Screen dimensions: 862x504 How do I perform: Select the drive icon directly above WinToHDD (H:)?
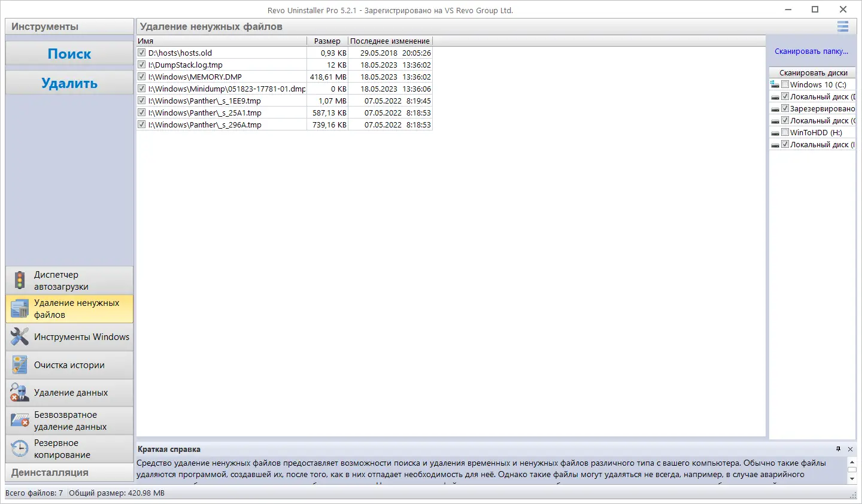coord(775,121)
